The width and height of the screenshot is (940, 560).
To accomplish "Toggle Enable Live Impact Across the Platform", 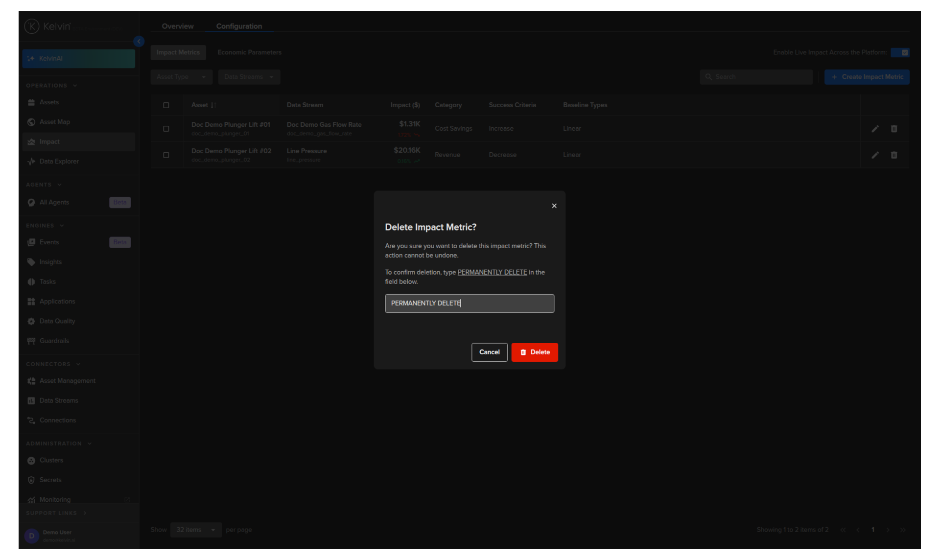I will [x=900, y=52].
